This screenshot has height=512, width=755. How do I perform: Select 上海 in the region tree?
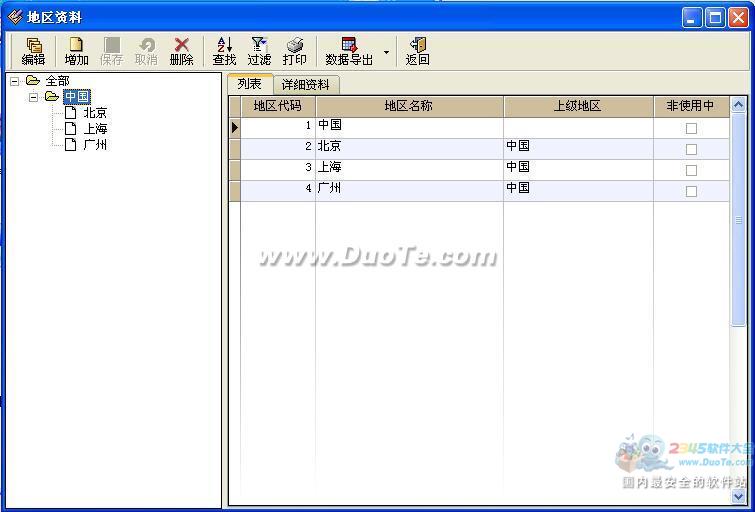click(95, 129)
